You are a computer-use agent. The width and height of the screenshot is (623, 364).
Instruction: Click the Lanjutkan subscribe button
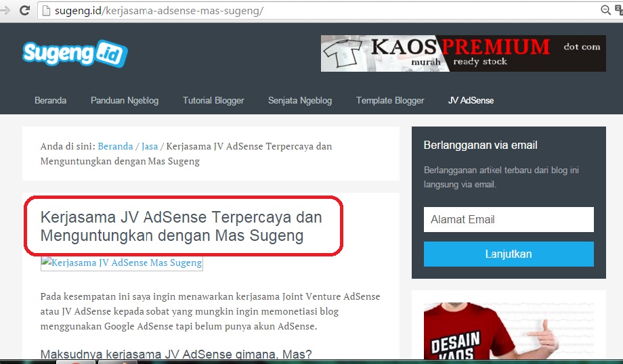(509, 254)
